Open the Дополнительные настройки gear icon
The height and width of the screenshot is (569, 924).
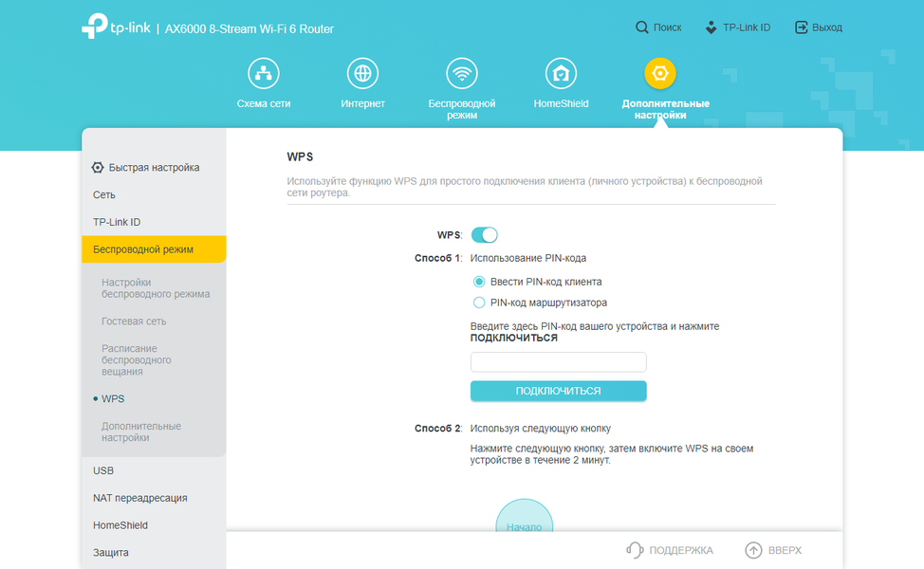[x=660, y=73]
